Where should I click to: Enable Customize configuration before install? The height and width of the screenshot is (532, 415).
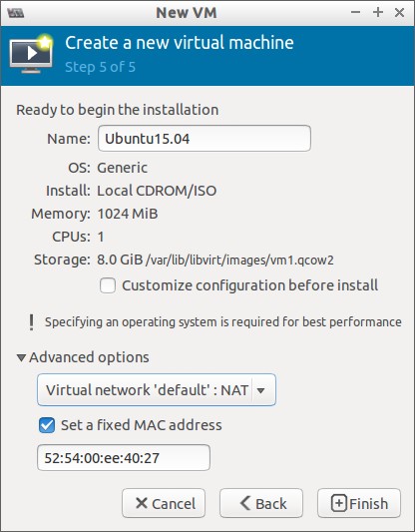(x=108, y=285)
